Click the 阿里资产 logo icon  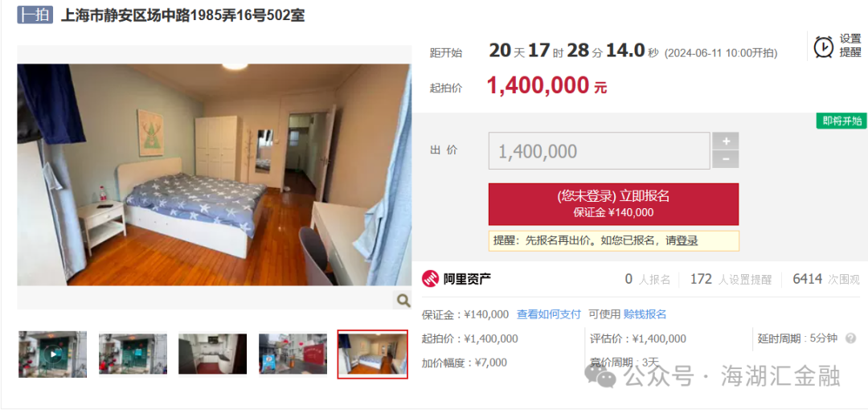[430, 279]
